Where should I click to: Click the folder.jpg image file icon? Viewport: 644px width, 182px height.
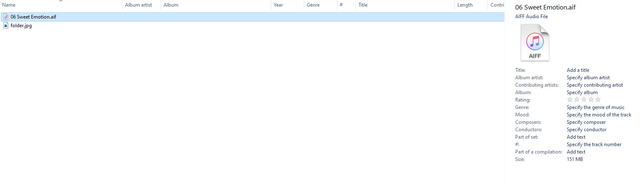click(6, 26)
